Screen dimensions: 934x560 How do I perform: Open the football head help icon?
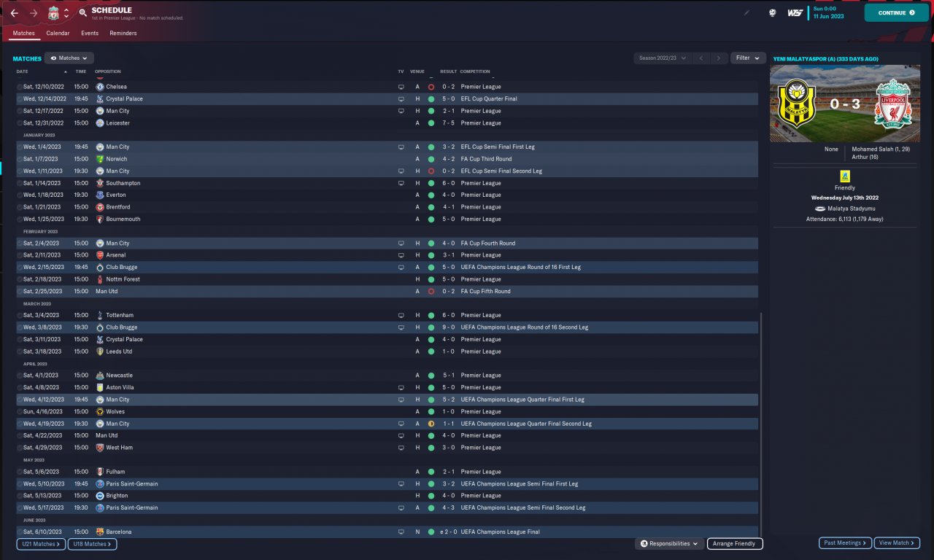(772, 12)
